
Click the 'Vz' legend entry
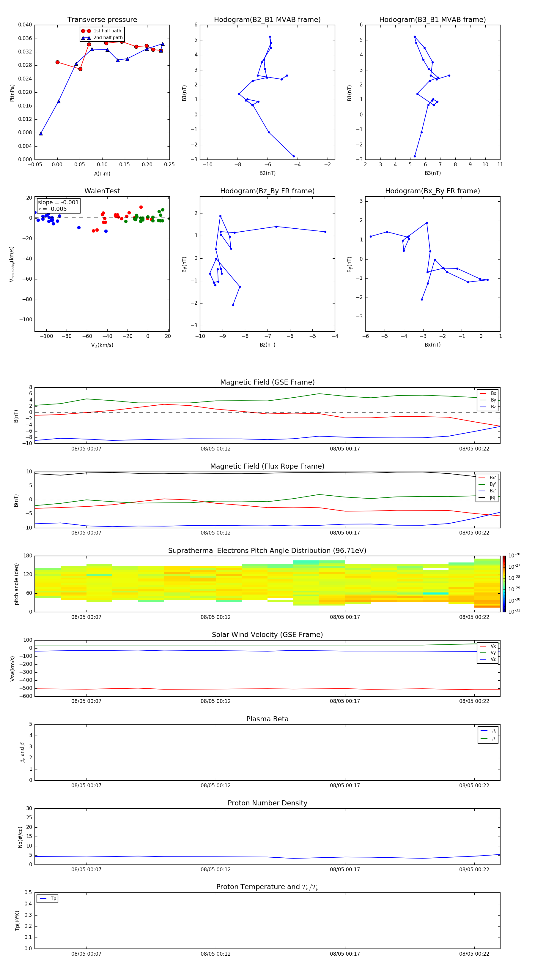pos(488,659)
